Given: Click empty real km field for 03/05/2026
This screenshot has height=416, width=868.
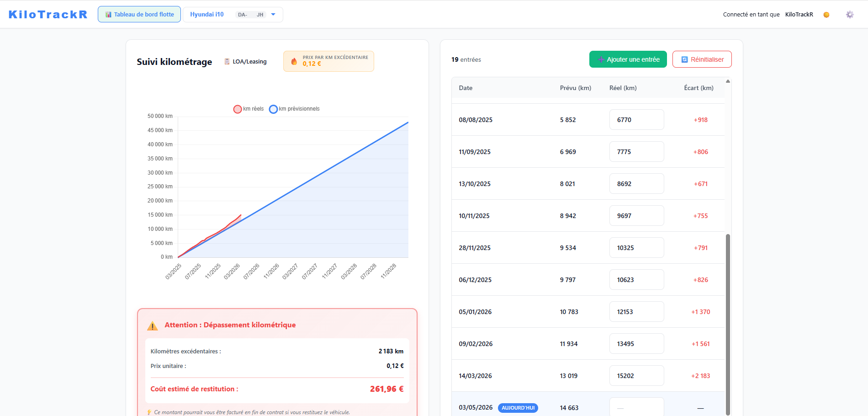Looking at the screenshot, I should coord(637,407).
